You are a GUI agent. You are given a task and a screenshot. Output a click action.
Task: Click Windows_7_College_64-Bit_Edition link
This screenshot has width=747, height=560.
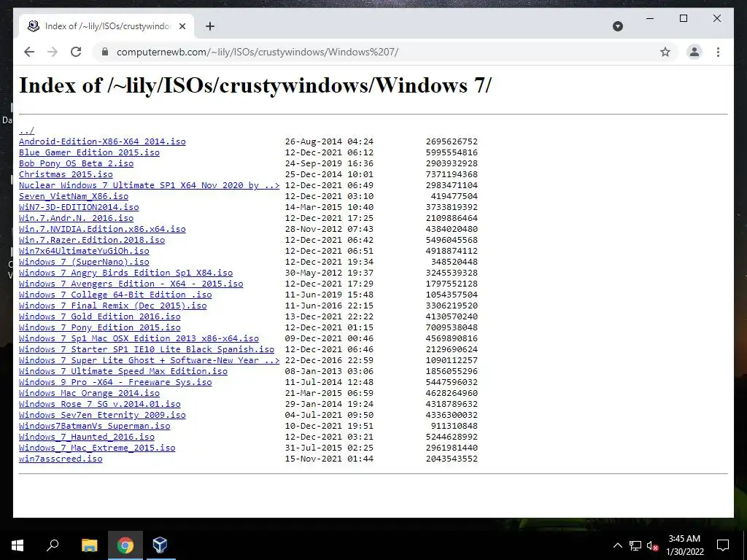[x=115, y=295]
